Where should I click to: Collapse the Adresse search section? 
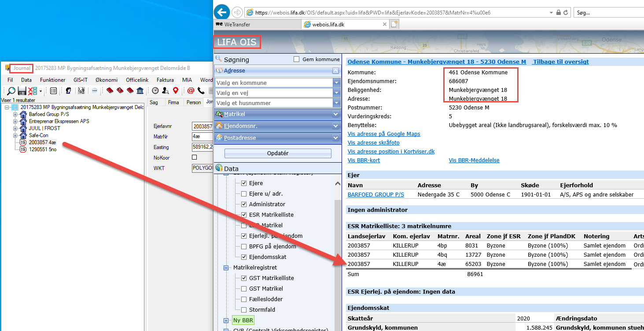[335, 71]
